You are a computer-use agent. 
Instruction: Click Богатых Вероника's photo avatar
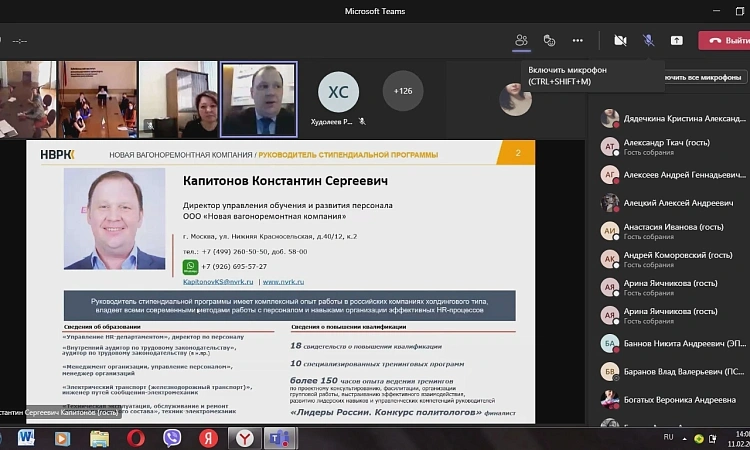coord(610,400)
